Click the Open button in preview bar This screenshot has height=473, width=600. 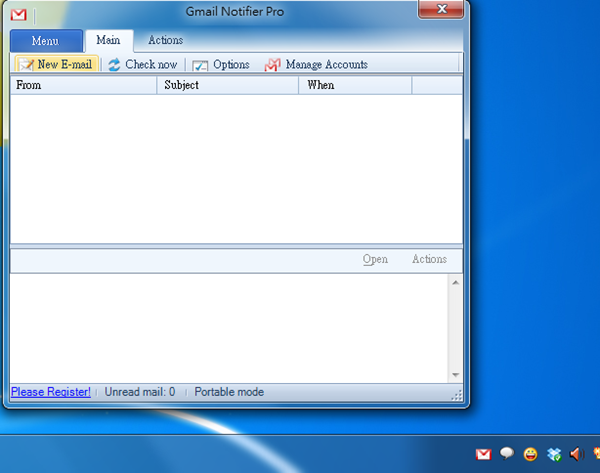(x=375, y=260)
